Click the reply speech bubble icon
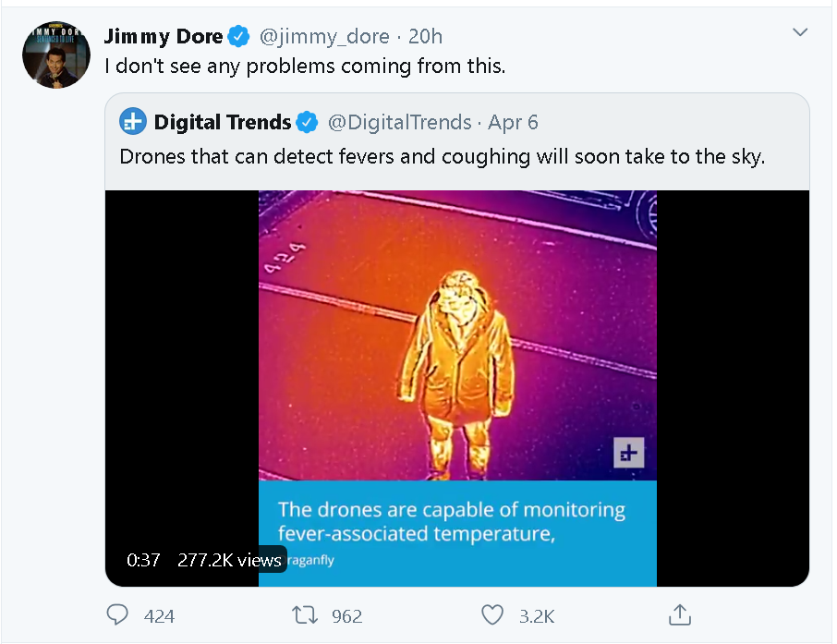Screen dimensions: 837x644 (x=117, y=614)
